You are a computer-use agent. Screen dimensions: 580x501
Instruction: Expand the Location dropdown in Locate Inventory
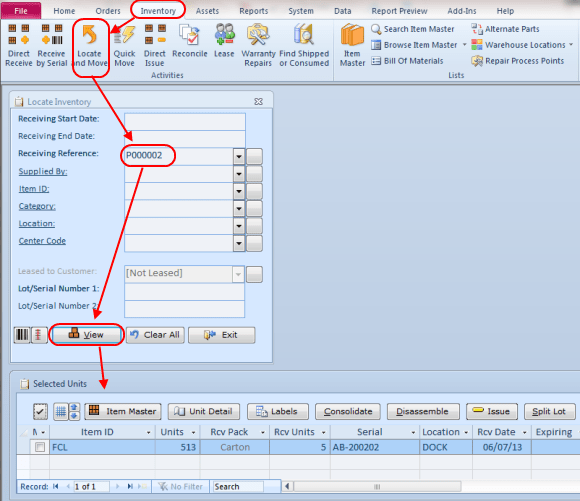(239, 226)
